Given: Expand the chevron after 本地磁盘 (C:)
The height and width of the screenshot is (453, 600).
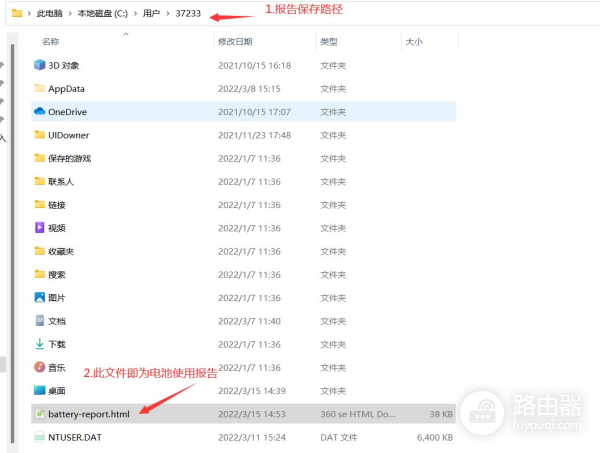Looking at the screenshot, I should pos(135,13).
